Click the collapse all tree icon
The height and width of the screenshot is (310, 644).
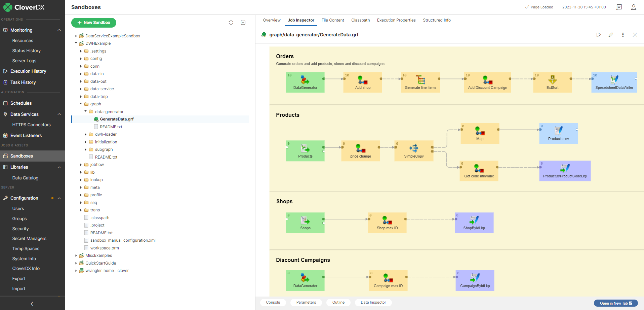coord(243,23)
